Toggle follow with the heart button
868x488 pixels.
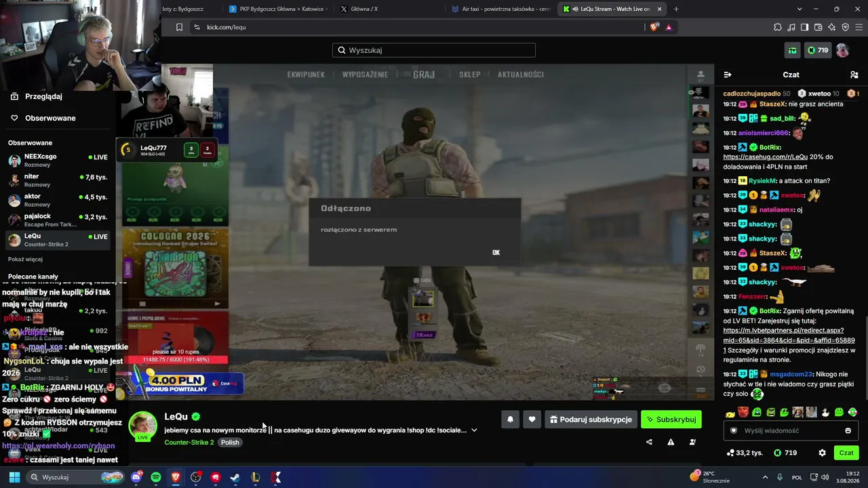(532, 420)
